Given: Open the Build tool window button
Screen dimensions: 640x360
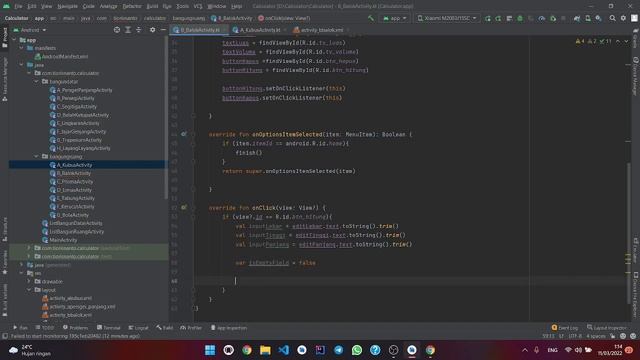Looking at the screenshot, I should click(164, 328).
